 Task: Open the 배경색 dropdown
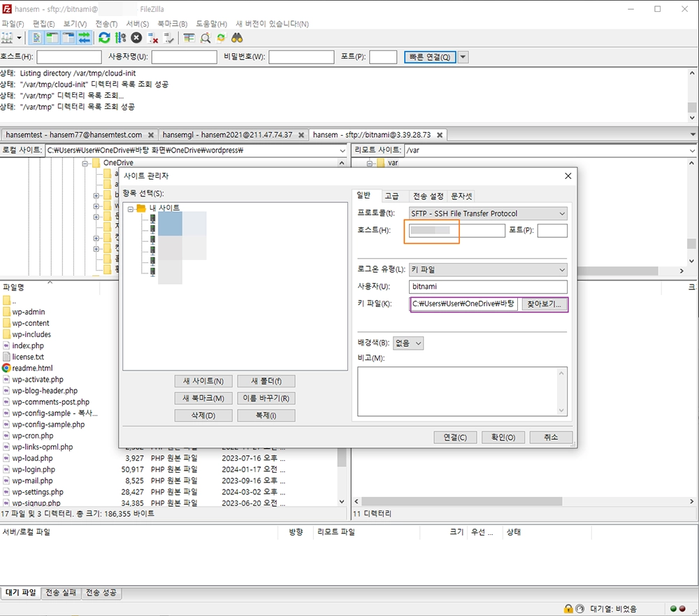click(x=408, y=343)
